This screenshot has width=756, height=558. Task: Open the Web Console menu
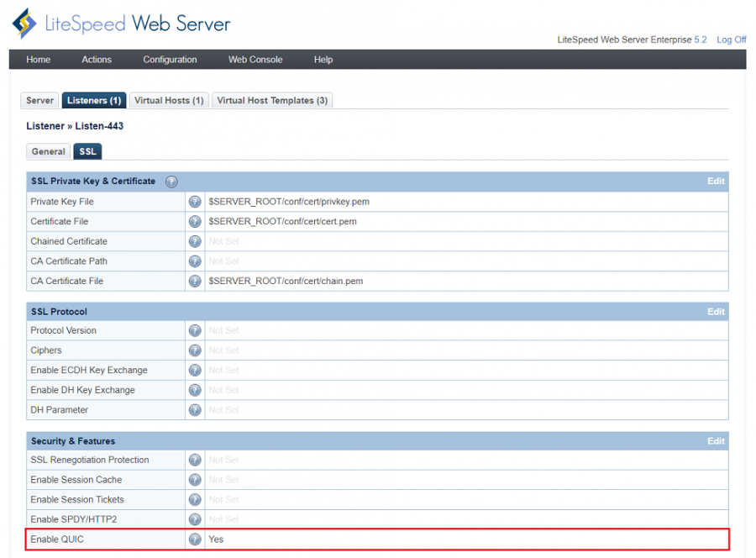[255, 60]
